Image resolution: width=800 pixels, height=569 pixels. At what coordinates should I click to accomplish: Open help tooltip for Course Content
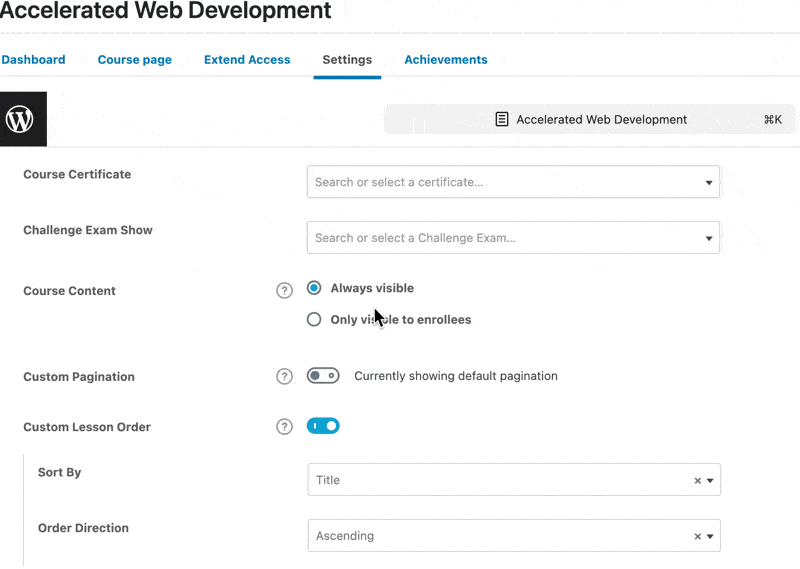[x=284, y=290]
